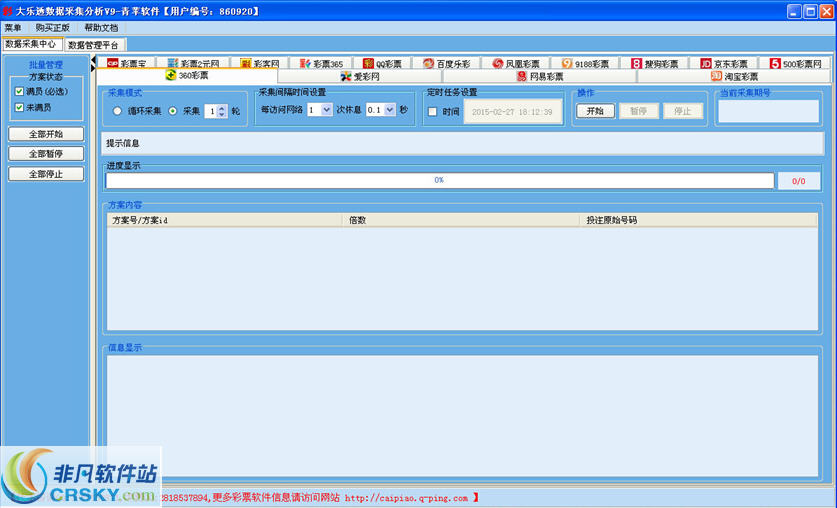Click the 全部暂停 button
The width and height of the screenshot is (837, 508).
tap(46, 154)
